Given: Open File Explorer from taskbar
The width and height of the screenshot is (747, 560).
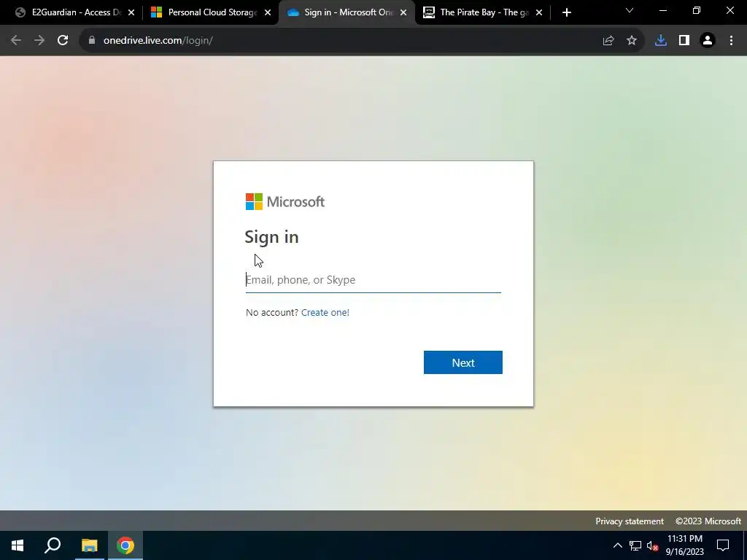Looking at the screenshot, I should [x=89, y=545].
